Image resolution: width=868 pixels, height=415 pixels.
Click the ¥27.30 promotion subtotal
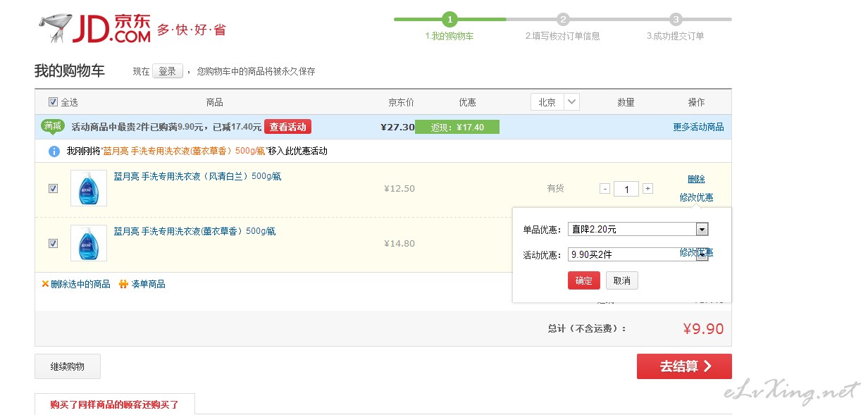(397, 127)
